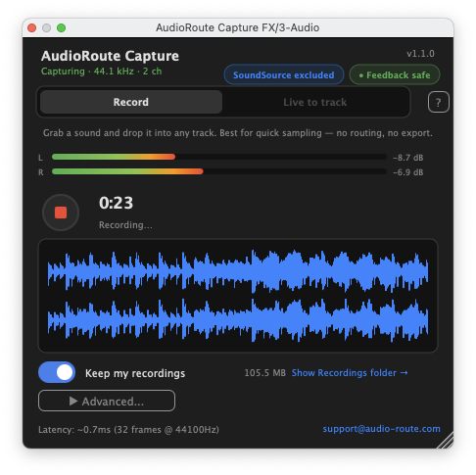Turn off Keep my recordings switch
The image size is (476, 475).
pos(57,372)
